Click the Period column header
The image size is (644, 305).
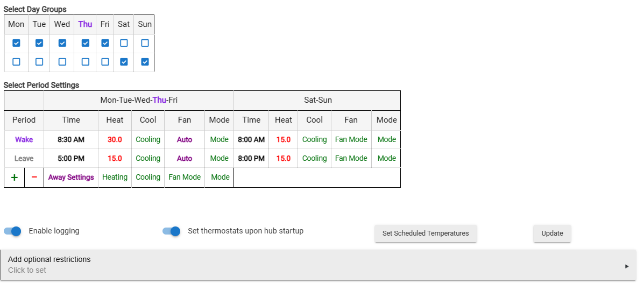pos(24,120)
